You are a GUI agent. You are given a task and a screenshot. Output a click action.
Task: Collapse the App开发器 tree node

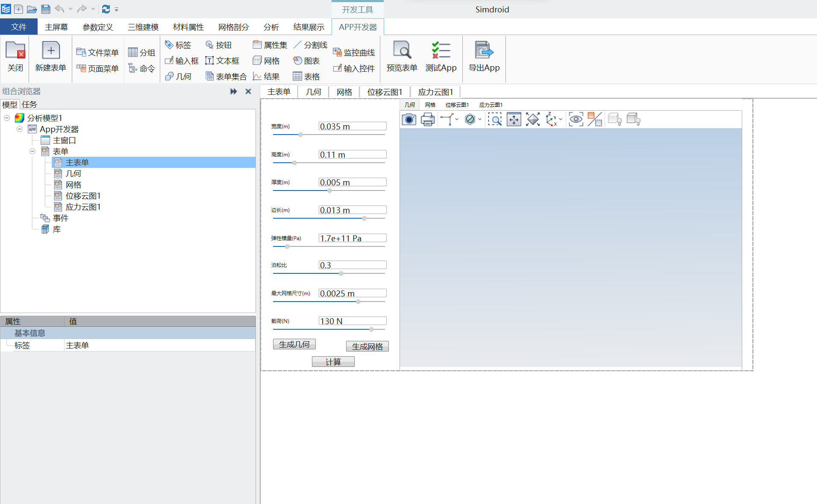(x=20, y=129)
